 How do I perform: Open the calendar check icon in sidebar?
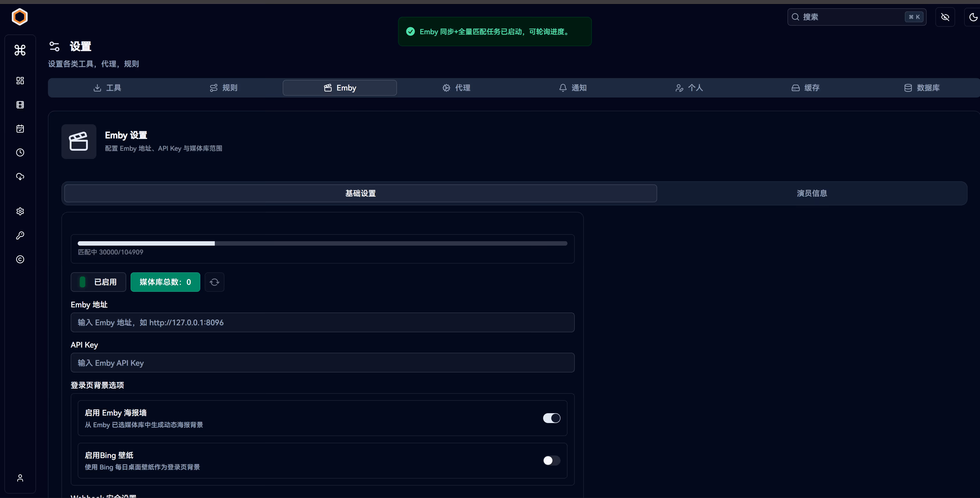[20, 129]
